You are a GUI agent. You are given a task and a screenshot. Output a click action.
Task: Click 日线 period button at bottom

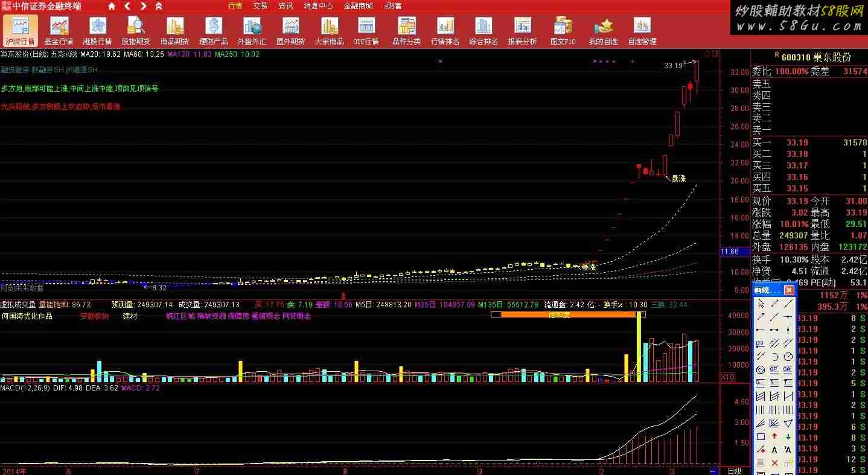click(x=735, y=471)
